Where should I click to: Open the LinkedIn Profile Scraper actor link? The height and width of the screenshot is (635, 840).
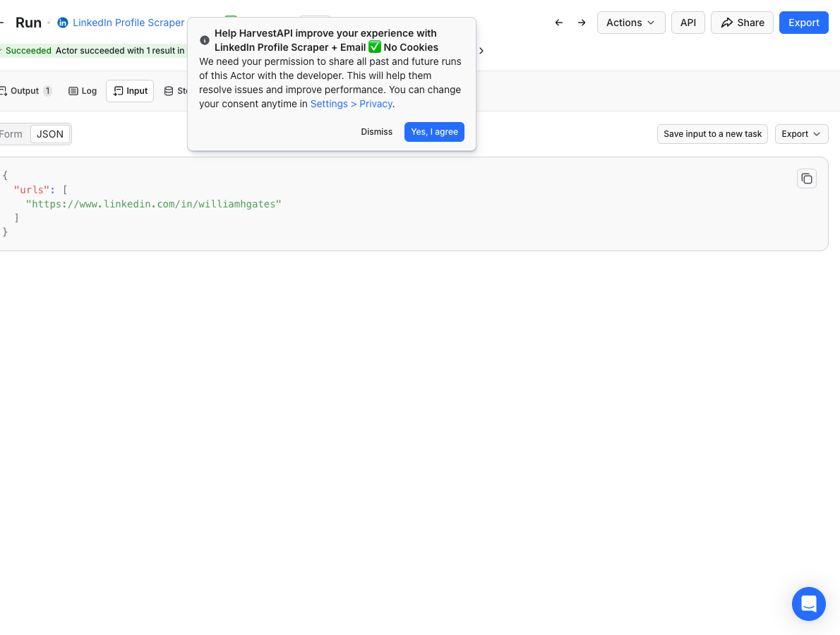[x=128, y=23]
